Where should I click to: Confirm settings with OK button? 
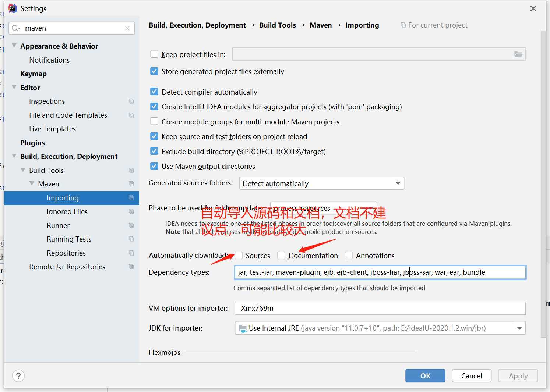click(425, 376)
